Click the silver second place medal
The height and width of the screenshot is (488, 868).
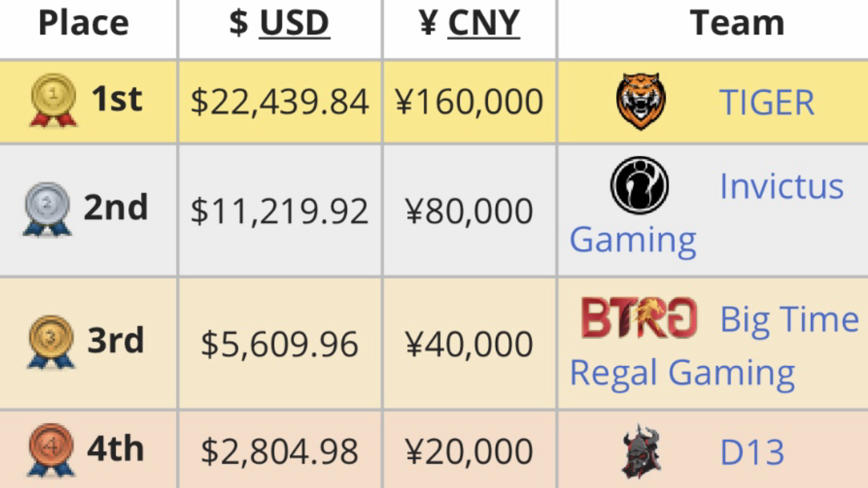(47, 209)
